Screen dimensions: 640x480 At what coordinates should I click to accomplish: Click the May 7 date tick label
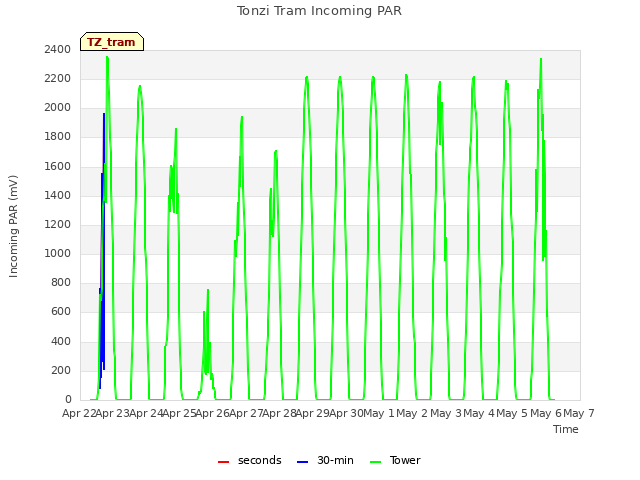pyautogui.click(x=579, y=413)
